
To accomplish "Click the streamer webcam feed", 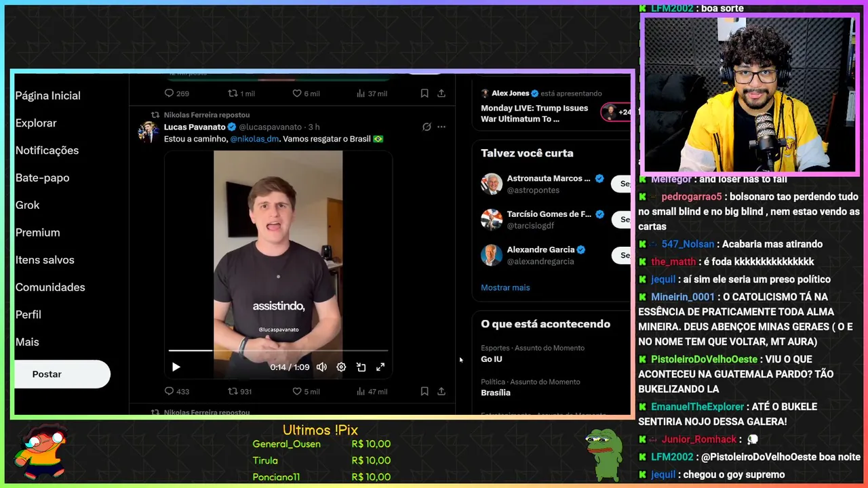I will [749, 95].
